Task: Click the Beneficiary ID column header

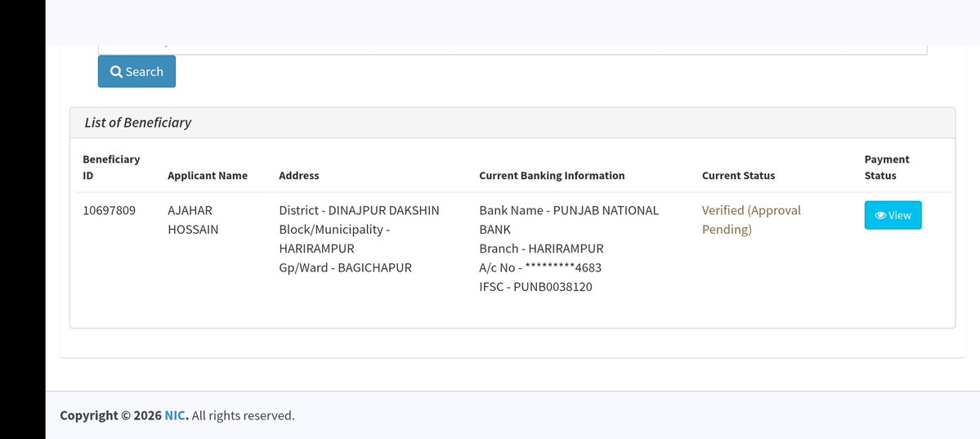Action: point(111,167)
